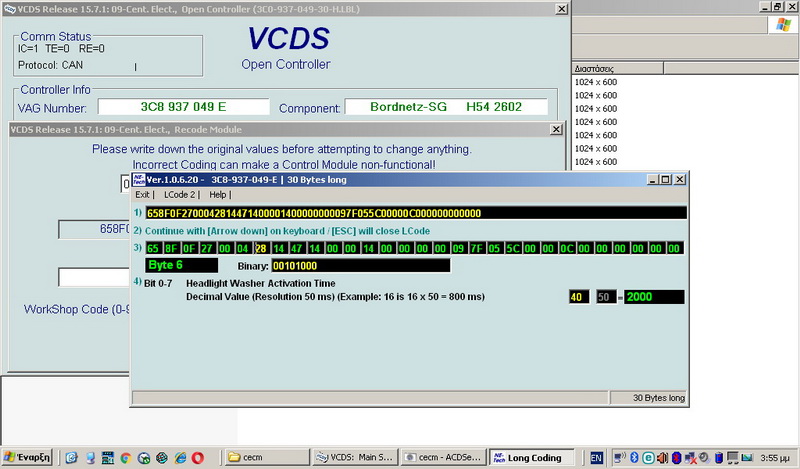Open the ESET antivirus tray icon
The width and height of the screenshot is (800, 469).
coord(648,457)
